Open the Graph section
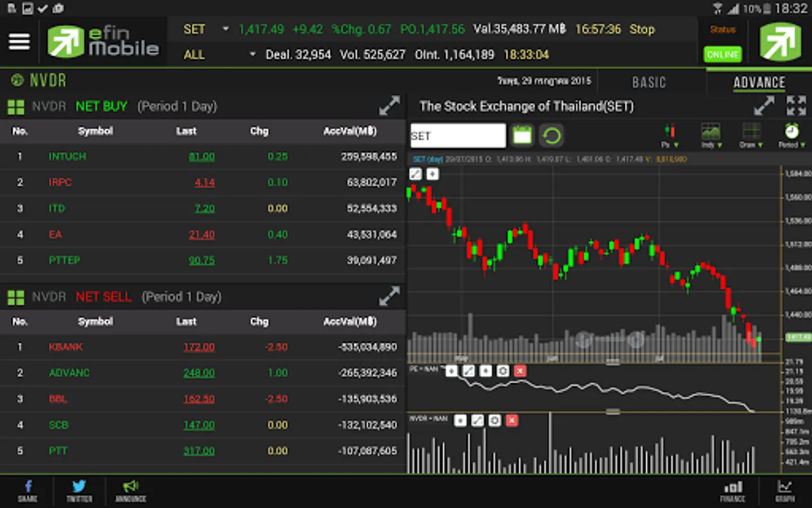The width and height of the screenshot is (812, 508). pyautogui.click(x=785, y=491)
